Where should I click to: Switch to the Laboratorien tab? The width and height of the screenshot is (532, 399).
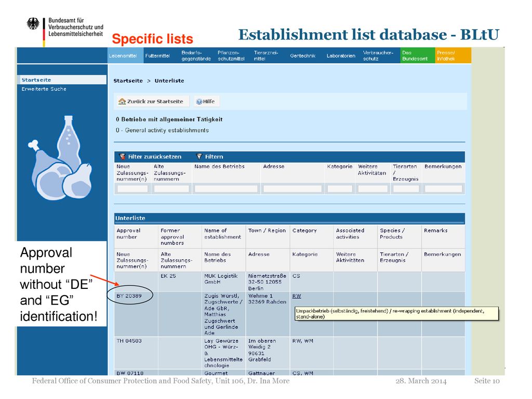tap(341, 56)
